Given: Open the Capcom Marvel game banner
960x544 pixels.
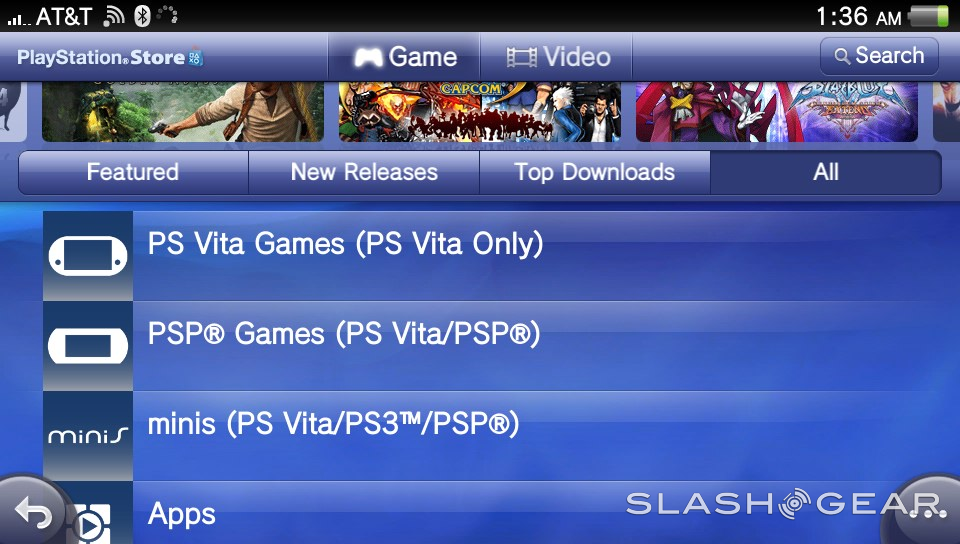Looking at the screenshot, I should (x=479, y=112).
